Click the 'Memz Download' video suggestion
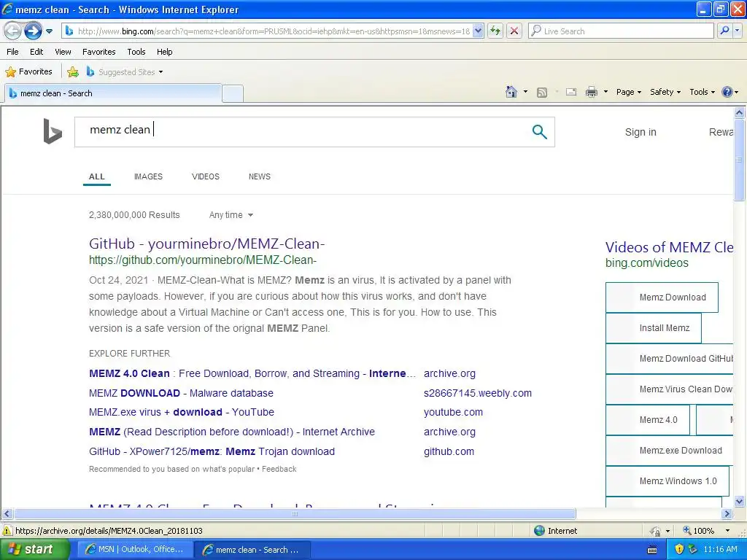Viewport: 747px width, 560px height. [662, 297]
